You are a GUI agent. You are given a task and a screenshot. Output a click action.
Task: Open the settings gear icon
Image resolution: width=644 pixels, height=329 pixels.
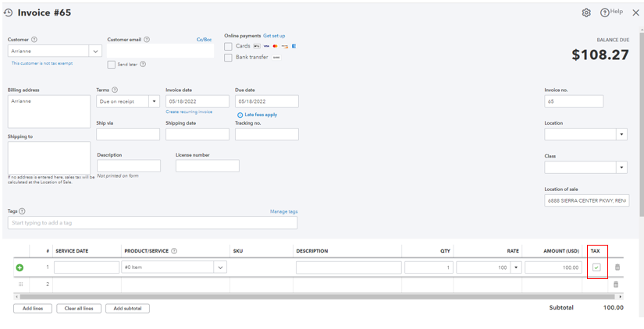[586, 12]
